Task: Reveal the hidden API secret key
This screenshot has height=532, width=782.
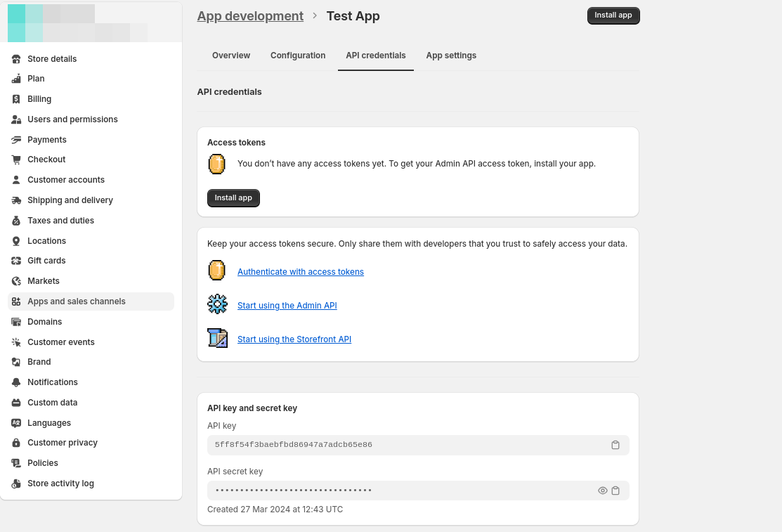Action: [602, 491]
